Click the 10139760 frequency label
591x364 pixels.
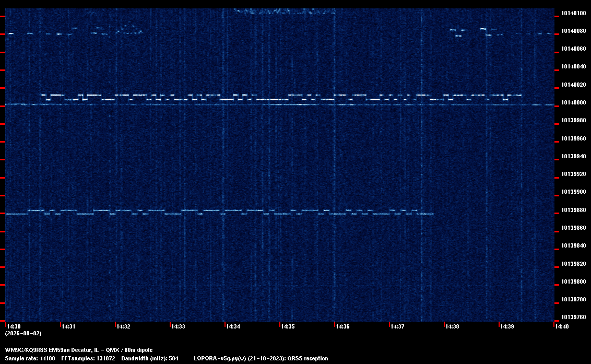(574, 317)
